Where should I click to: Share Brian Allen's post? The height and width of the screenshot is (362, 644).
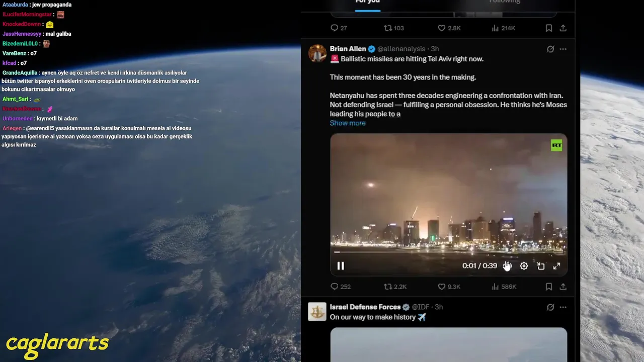point(563,287)
